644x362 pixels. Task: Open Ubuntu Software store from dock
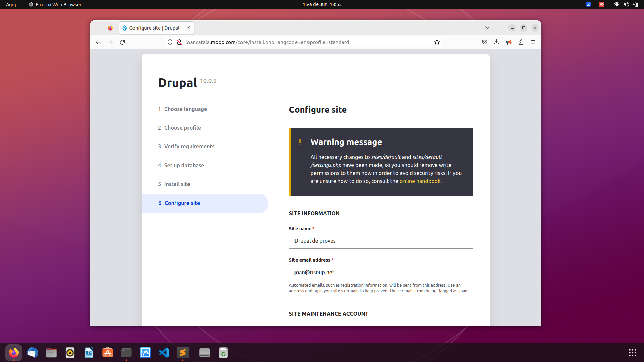[108, 353]
